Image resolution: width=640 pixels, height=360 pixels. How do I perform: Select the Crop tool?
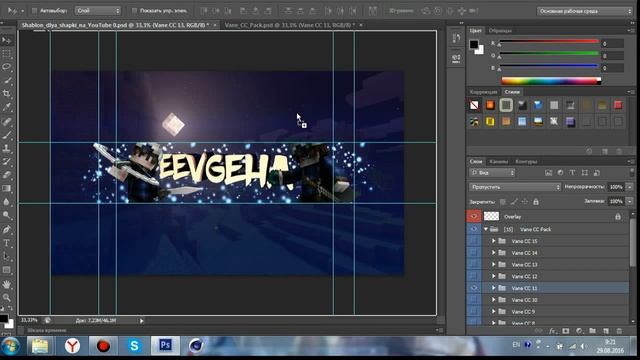(7, 94)
